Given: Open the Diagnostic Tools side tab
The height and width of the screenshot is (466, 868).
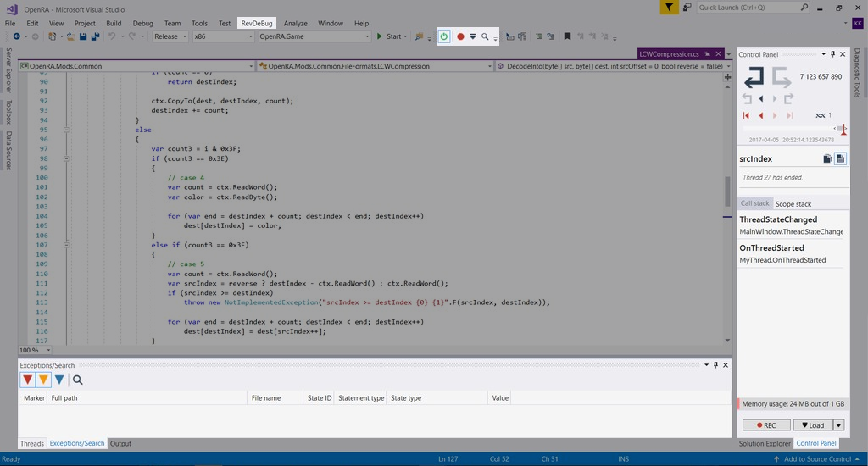Looking at the screenshot, I should (x=857, y=73).
